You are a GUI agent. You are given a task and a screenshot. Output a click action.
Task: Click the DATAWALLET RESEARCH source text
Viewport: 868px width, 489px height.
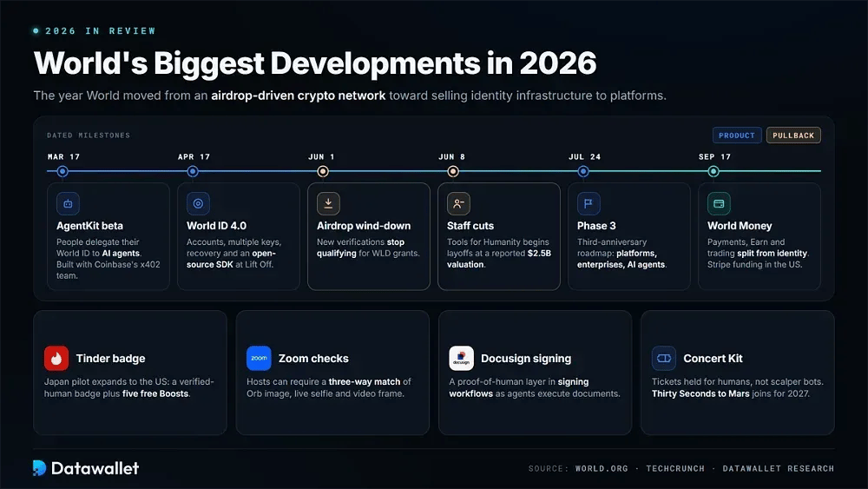779,468
